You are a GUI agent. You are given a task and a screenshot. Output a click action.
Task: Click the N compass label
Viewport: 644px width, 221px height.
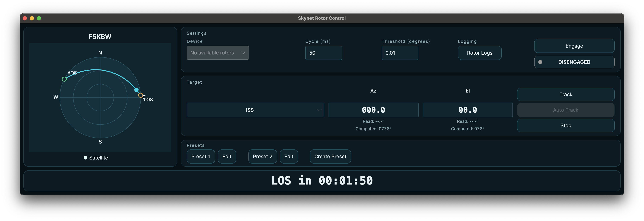coord(100,53)
